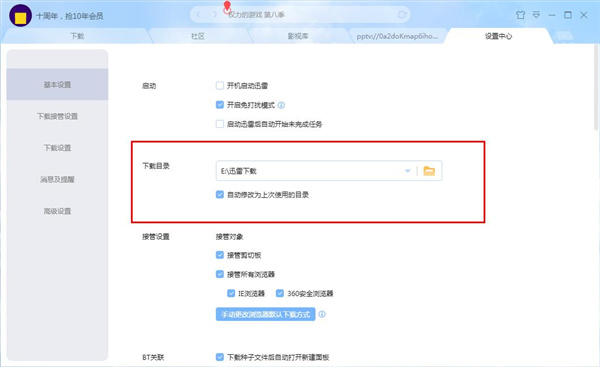
Task: Click the info icon beside 开启免打扰模式
Action: (281, 105)
